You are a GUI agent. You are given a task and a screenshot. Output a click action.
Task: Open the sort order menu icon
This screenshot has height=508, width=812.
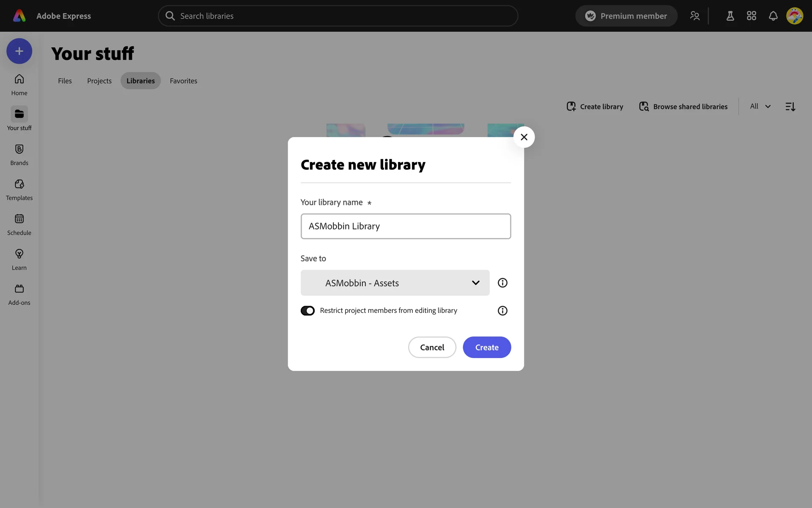coord(790,107)
